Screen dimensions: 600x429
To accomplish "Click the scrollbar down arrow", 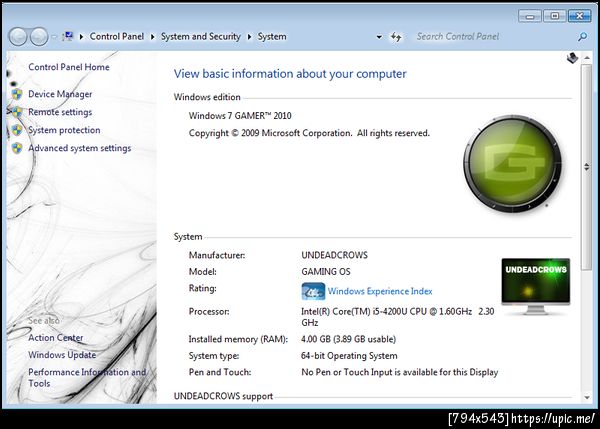I will tap(587, 398).
